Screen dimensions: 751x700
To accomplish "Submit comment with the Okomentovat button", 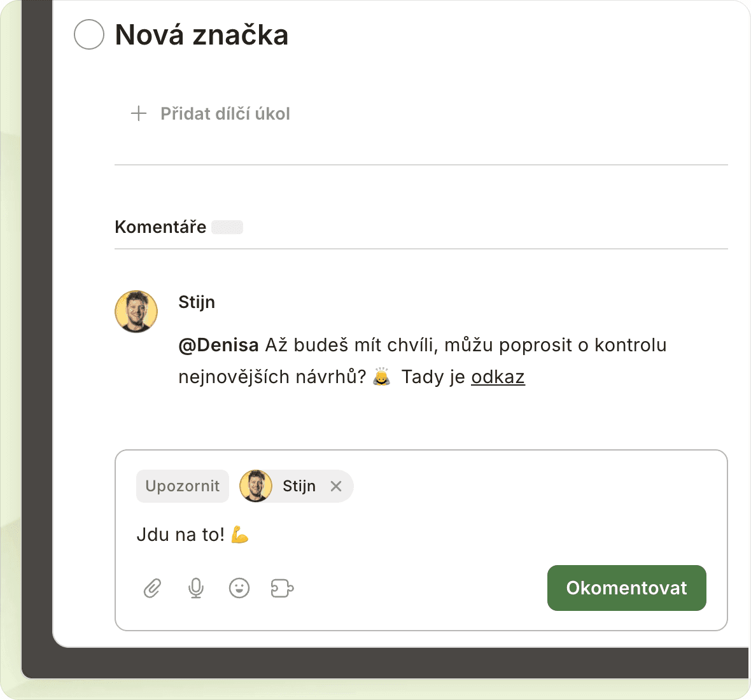I will click(626, 588).
